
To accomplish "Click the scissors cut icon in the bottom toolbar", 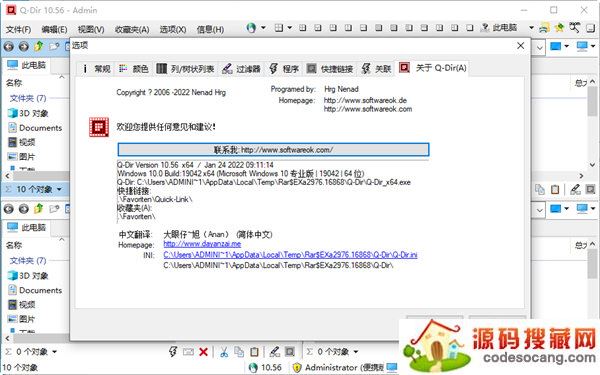I will (224, 352).
